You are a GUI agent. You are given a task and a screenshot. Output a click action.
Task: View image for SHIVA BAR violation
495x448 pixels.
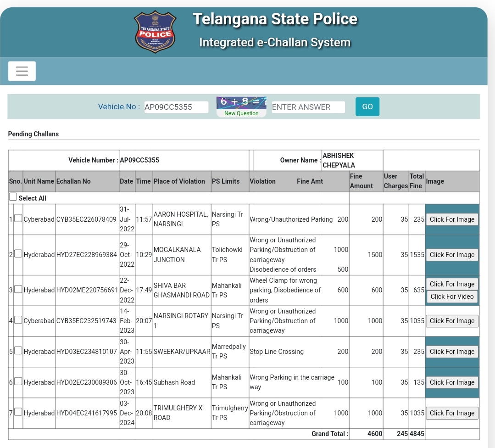(x=452, y=284)
